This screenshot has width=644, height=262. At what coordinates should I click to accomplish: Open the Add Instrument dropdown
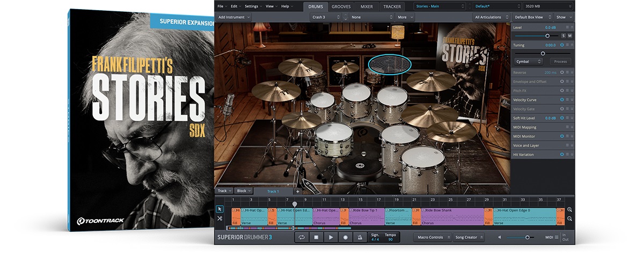tap(234, 17)
